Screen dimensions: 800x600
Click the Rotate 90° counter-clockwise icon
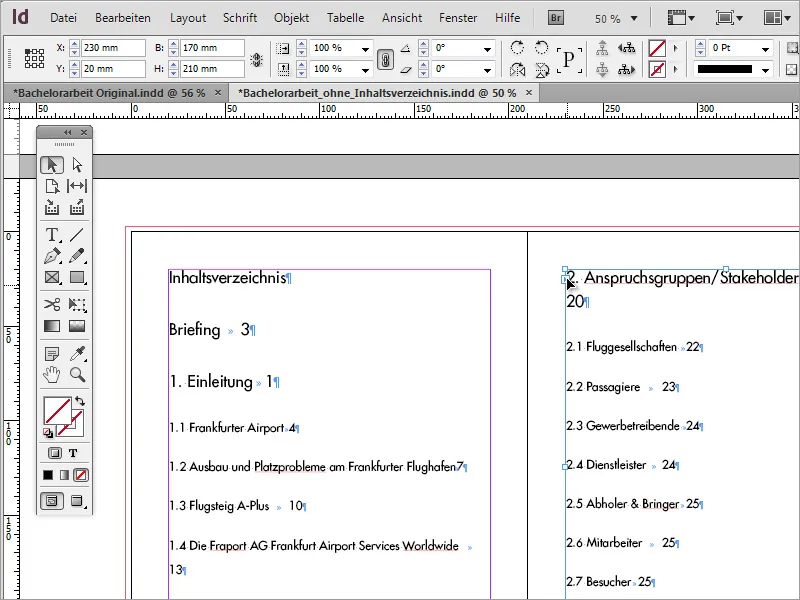(x=541, y=48)
